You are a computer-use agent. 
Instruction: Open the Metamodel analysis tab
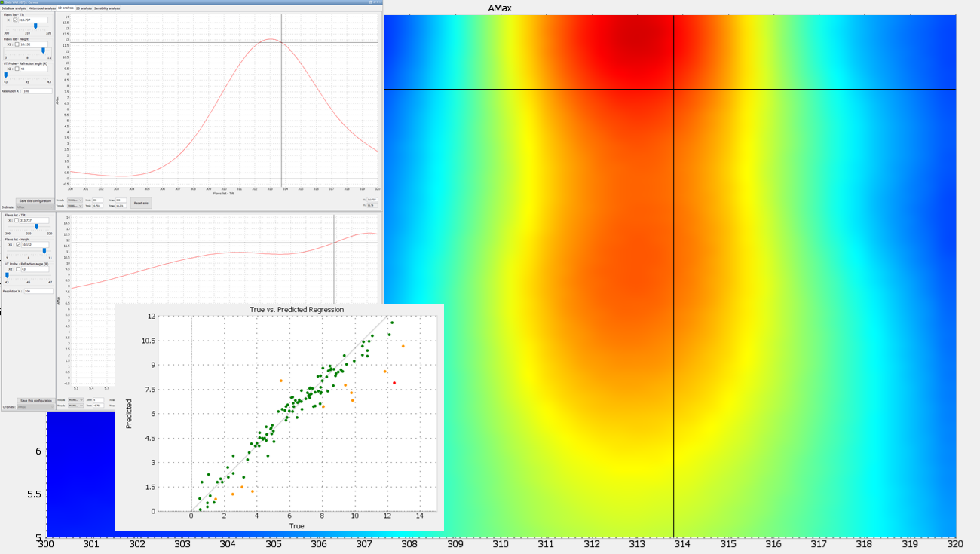point(42,8)
